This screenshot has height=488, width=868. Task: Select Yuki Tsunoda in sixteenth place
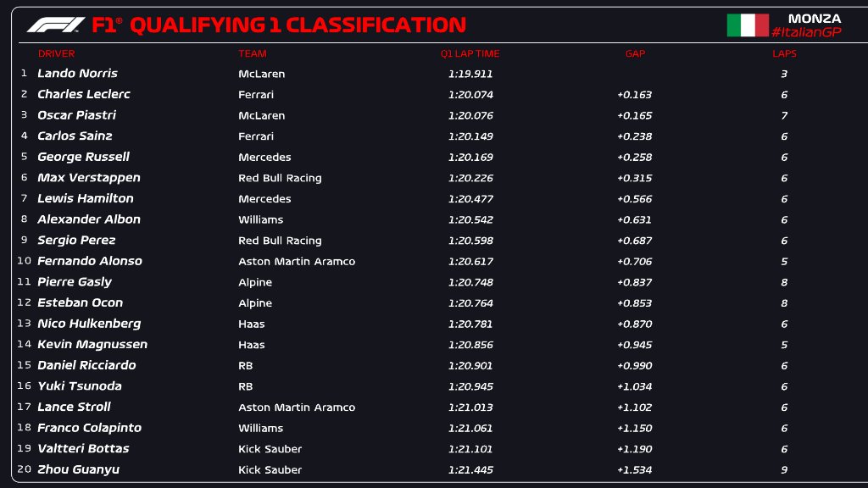point(80,386)
